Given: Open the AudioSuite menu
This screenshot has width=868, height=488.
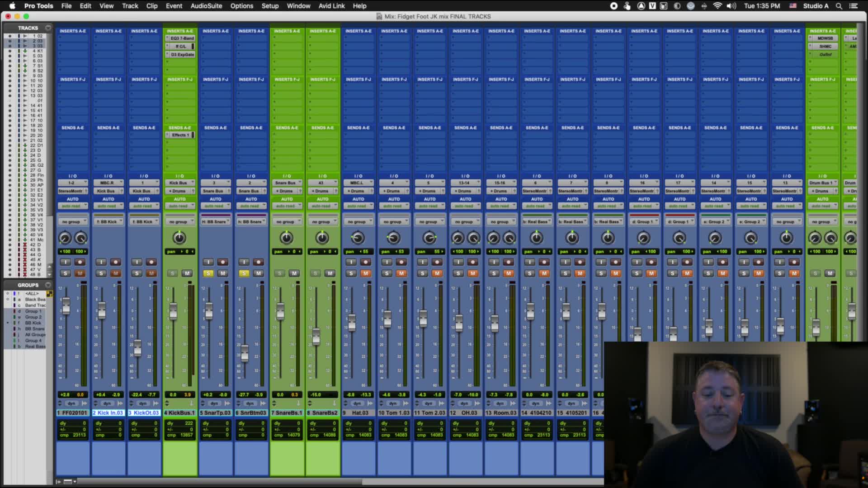Looking at the screenshot, I should [206, 6].
